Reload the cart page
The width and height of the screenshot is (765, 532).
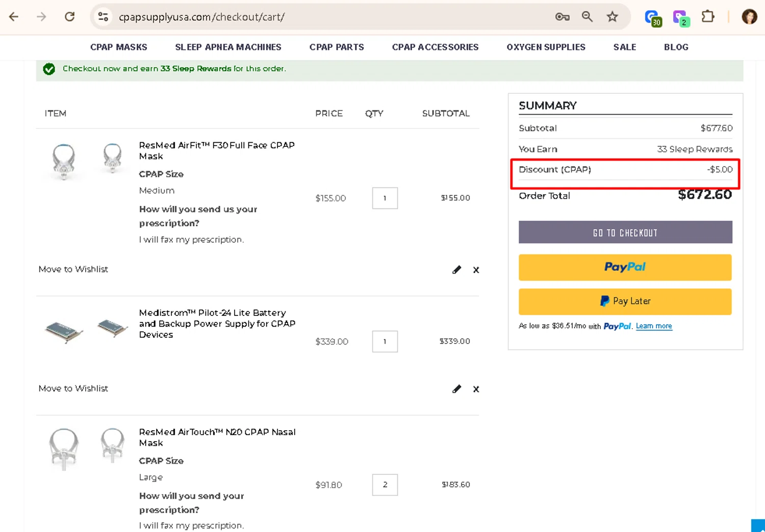[x=69, y=17]
